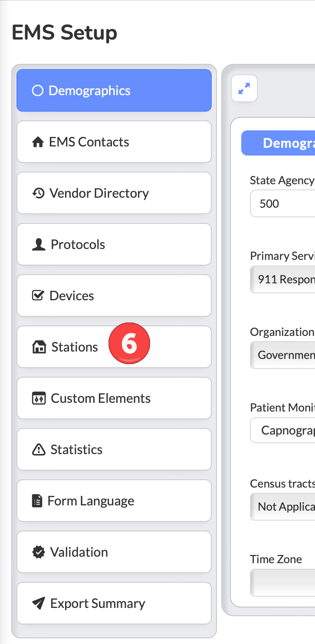315x644 pixels.
Task: Open the Custom Elements menu item
Action: (x=114, y=398)
